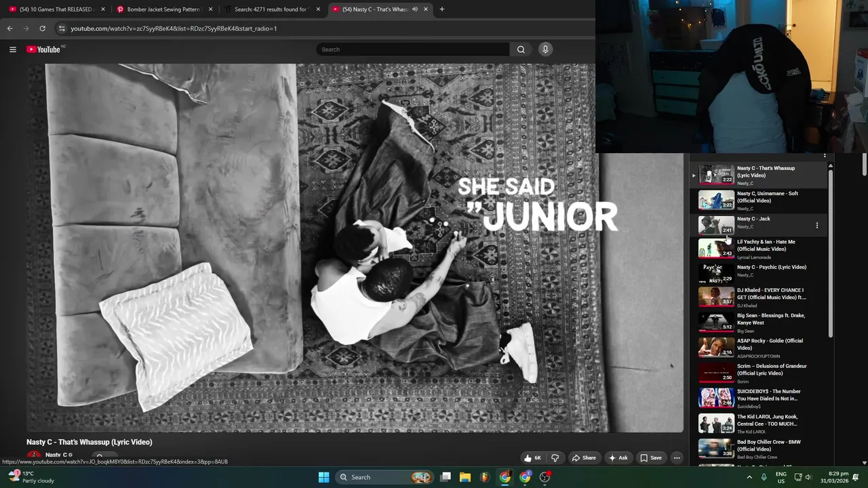Open more actions ellipsis below video
Viewport: 868px width, 488px height.
677,458
